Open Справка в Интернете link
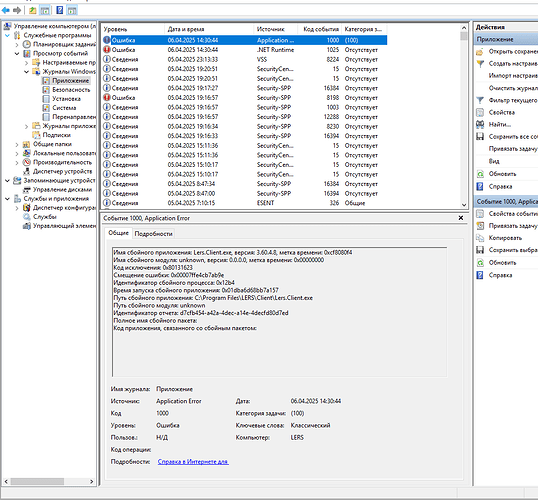 coord(193,462)
